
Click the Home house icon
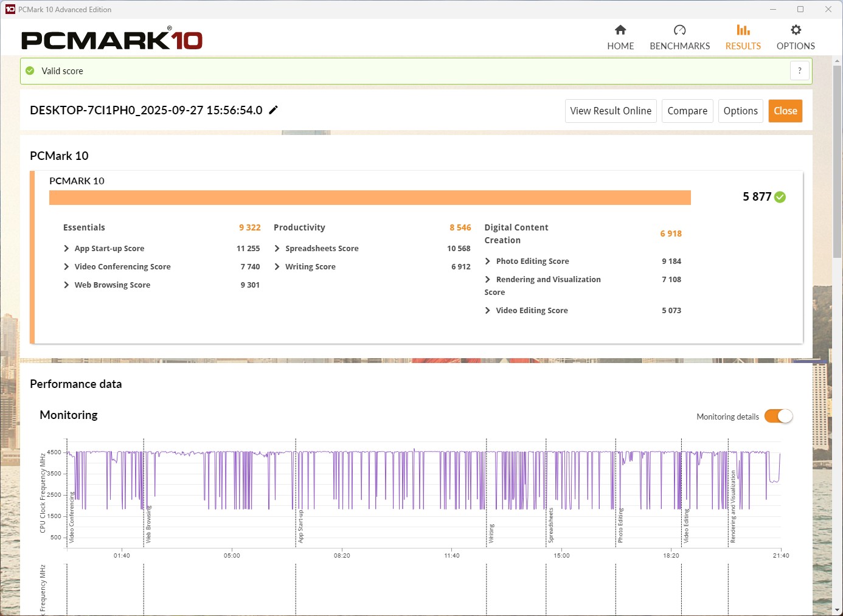click(620, 30)
